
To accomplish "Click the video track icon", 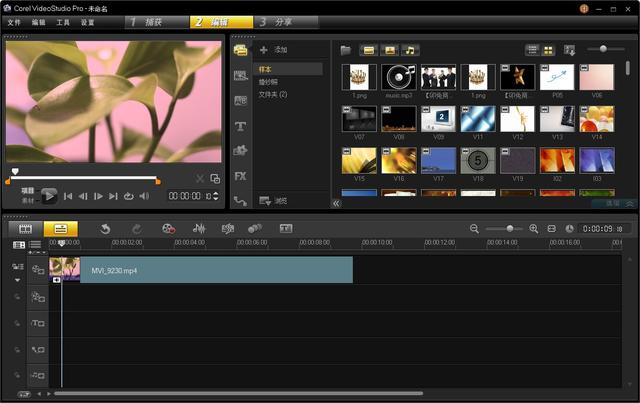I will pyautogui.click(x=38, y=269).
